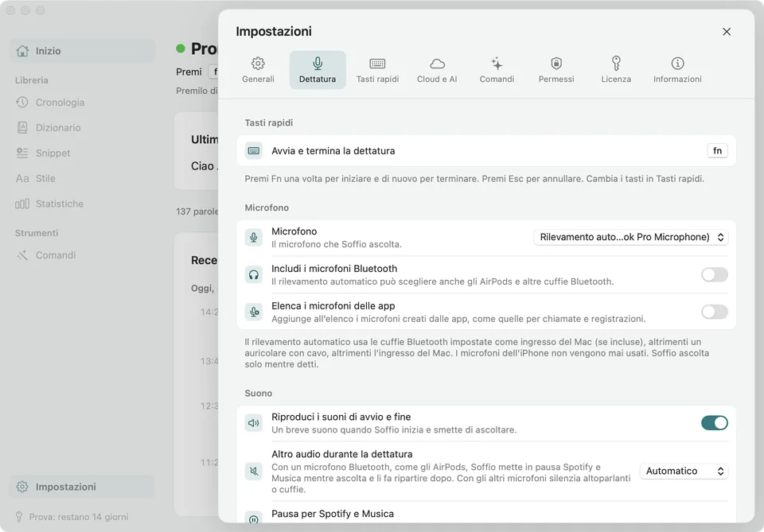
Task: Click the Suono section heading text
Action: [x=258, y=394]
